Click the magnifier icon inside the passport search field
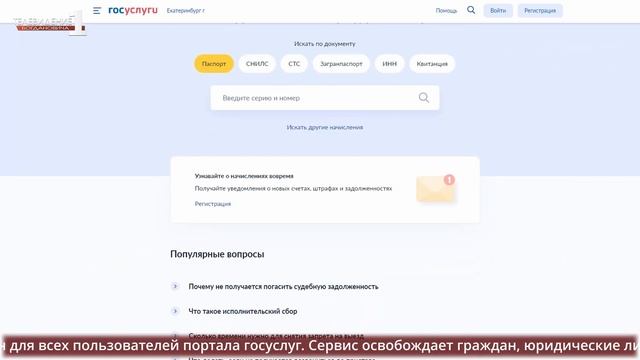 tap(424, 98)
